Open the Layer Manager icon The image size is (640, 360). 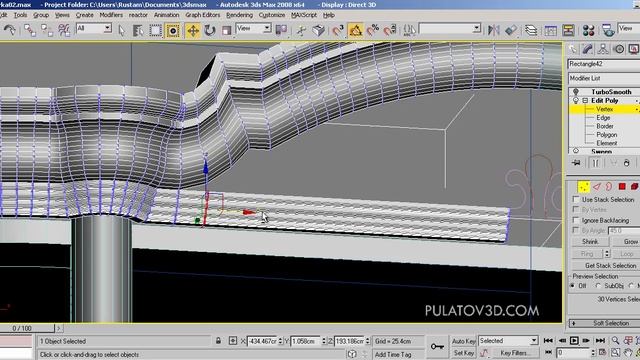tap(531, 30)
